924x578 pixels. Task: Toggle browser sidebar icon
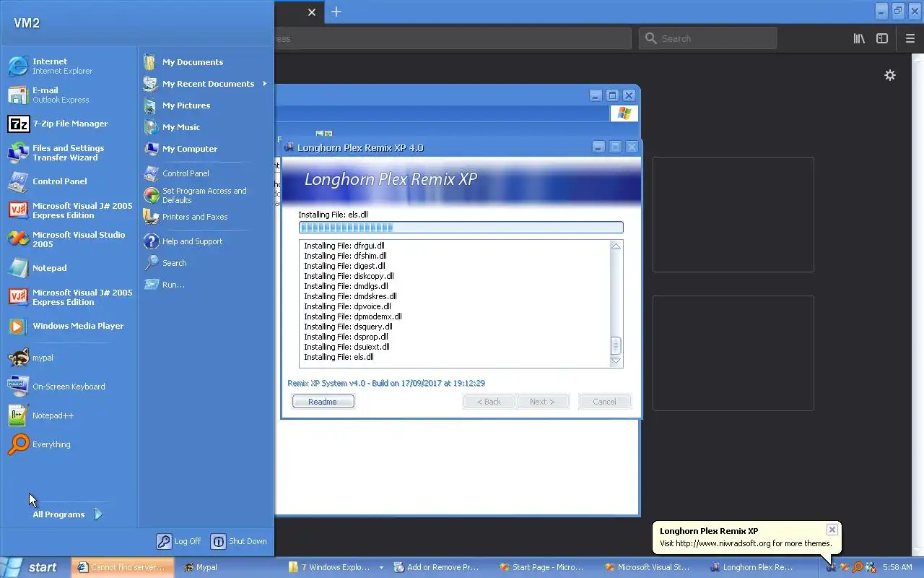point(882,38)
